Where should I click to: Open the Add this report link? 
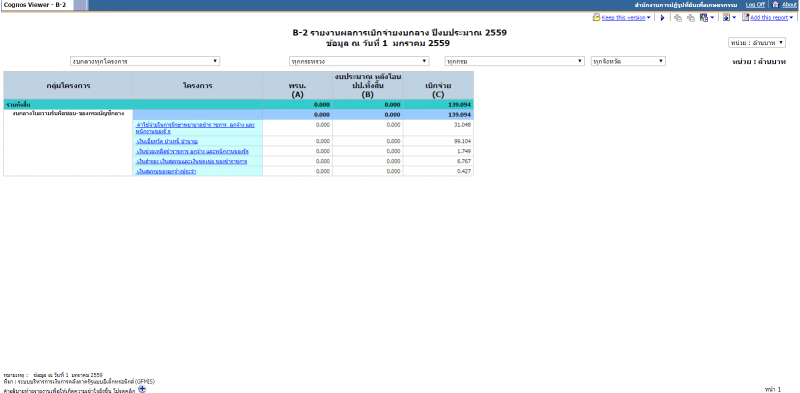coord(769,17)
